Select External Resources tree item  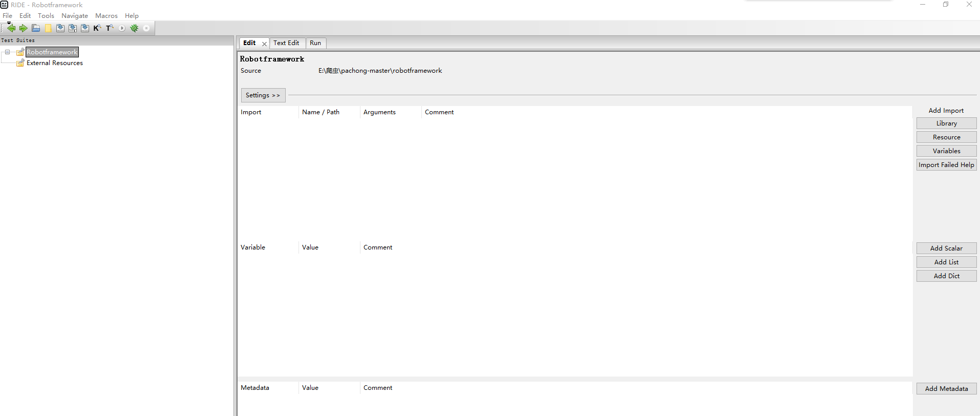(55, 63)
